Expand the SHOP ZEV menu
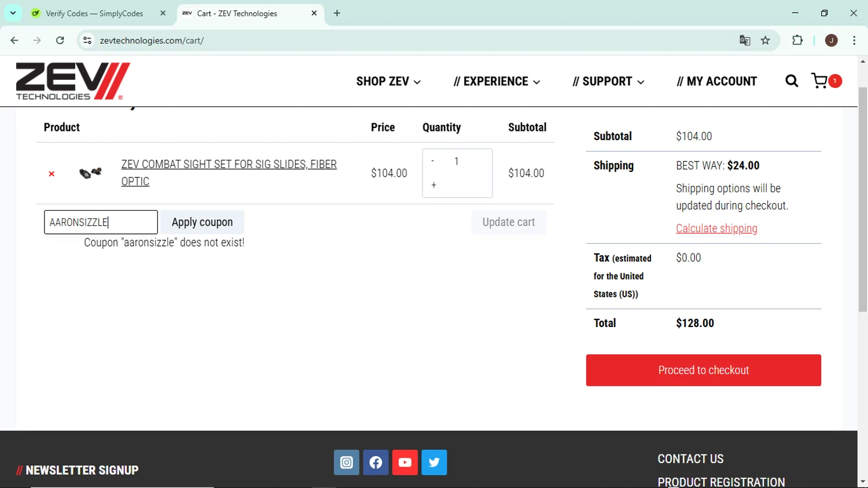 tap(388, 82)
